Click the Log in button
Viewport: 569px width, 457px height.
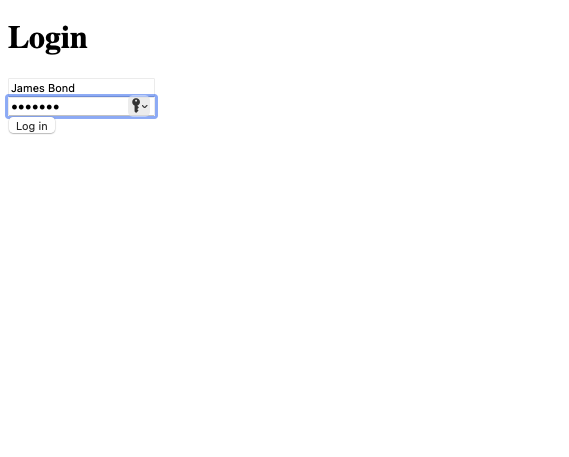coord(32,126)
